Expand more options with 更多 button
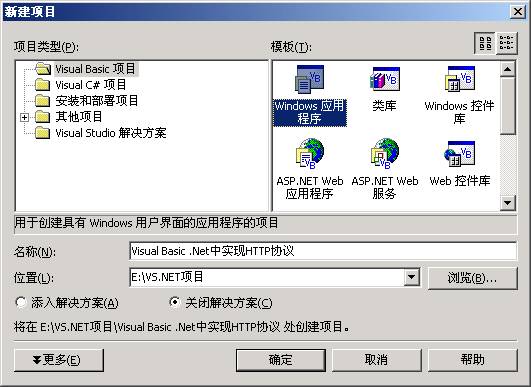 pos(59,360)
